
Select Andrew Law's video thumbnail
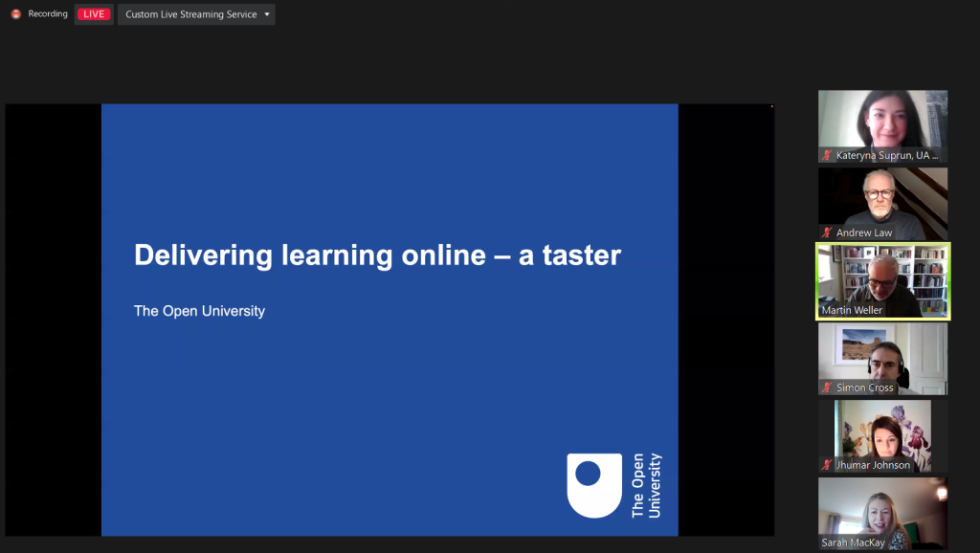(x=882, y=204)
